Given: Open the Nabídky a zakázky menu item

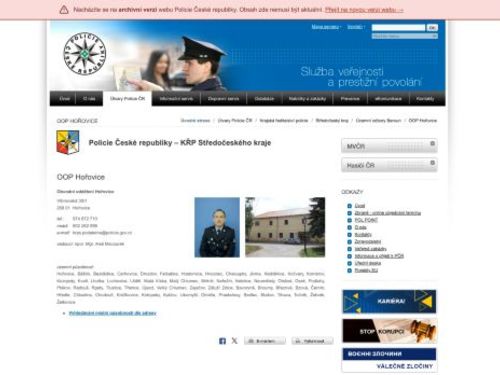Looking at the screenshot, I should coord(307,99).
